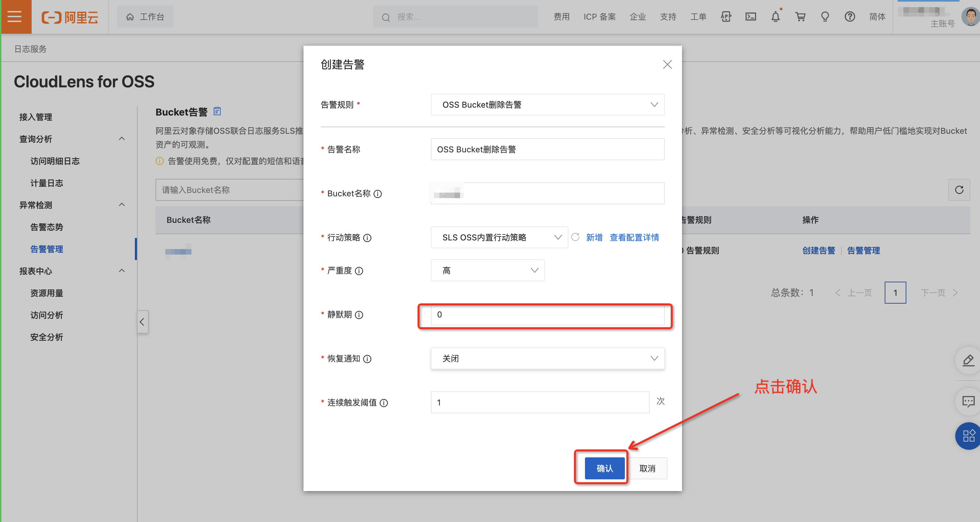Click the info icon next to 静默期
This screenshot has width=980, height=522.
pos(359,315)
